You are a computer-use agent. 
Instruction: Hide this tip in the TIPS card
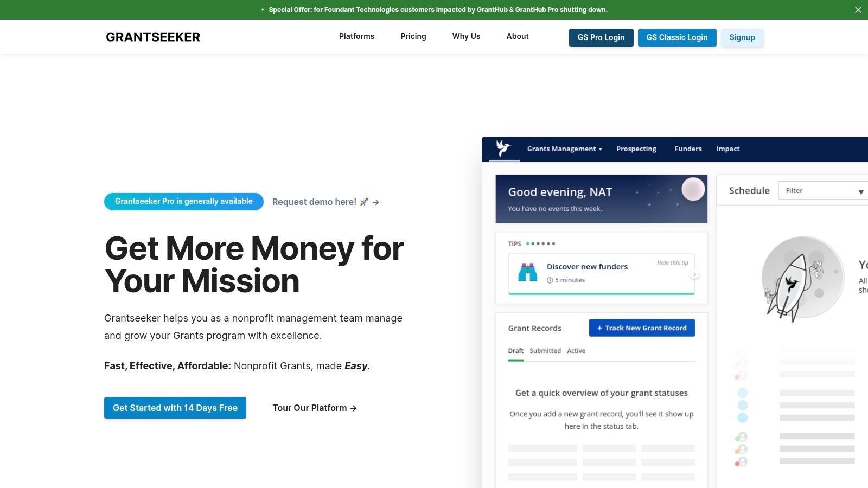(x=672, y=262)
